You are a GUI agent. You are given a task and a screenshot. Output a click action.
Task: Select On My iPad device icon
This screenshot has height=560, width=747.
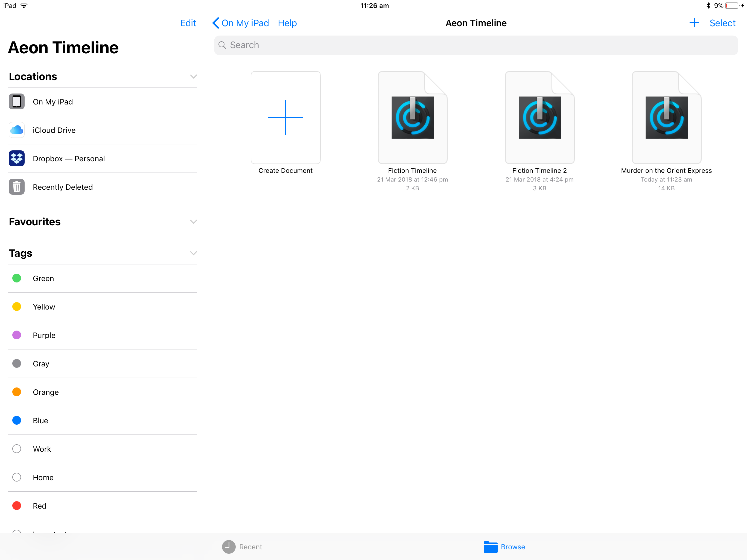pyautogui.click(x=17, y=102)
